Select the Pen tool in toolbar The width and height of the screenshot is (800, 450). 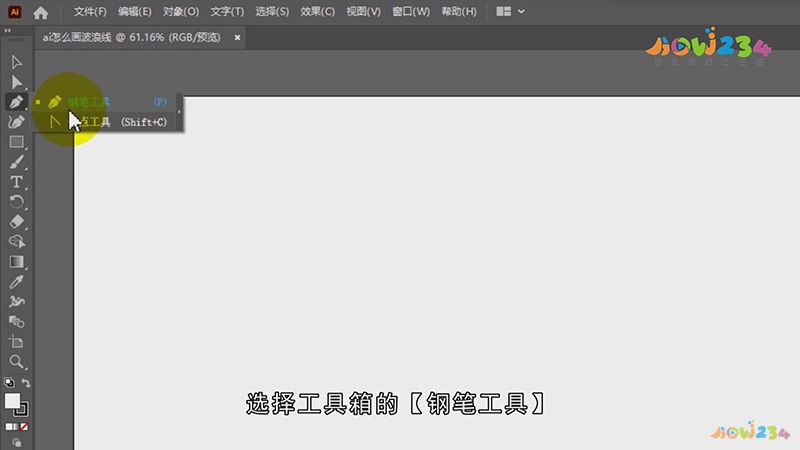(x=16, y=102)
